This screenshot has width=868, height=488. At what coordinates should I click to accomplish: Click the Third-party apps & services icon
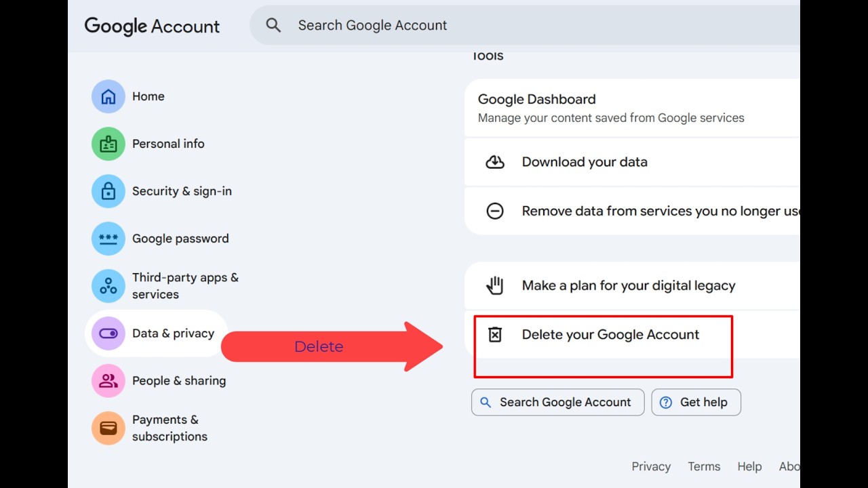108,286
